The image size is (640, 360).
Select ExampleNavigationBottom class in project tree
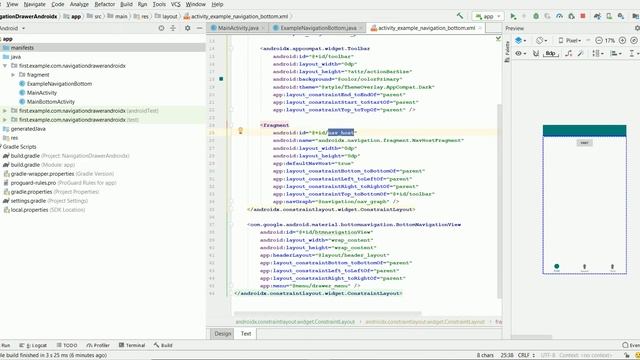pos(59,84)
